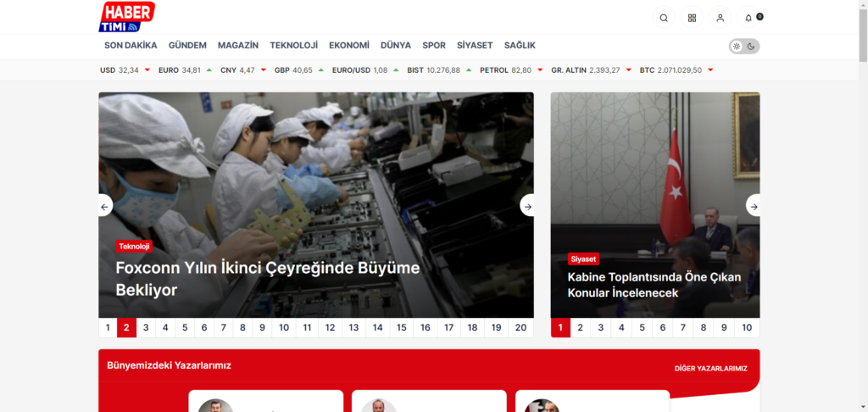Click the Haber Timi logo
The width and height of the screenshot is (868, 412).
[x=127, y=17]
